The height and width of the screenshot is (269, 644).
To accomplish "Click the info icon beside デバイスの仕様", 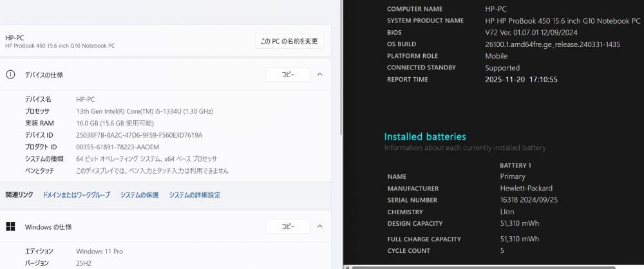I will [10, 75].
